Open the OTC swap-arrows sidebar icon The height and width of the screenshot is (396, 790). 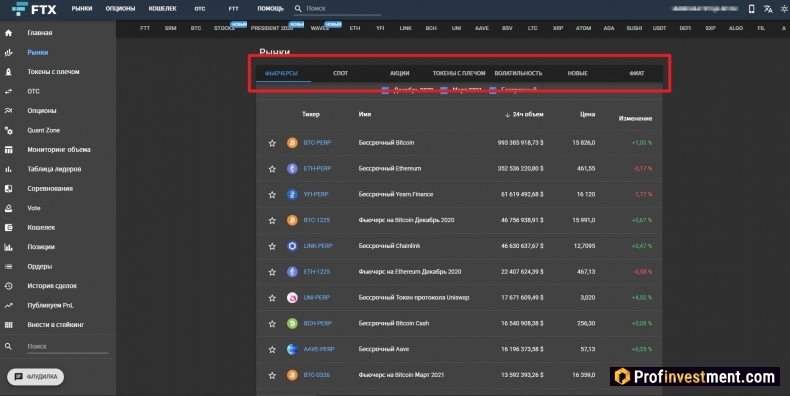(9, 91)
